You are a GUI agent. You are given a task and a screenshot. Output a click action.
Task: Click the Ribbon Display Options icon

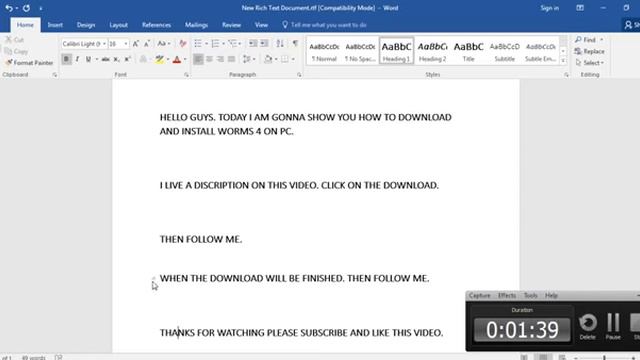580,8
